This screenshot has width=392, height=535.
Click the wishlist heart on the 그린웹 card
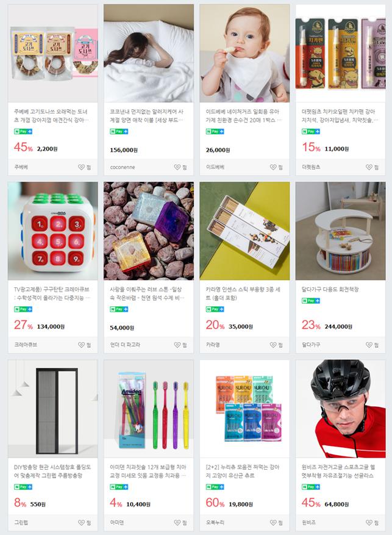pyautogui.click(x=84, y=523)
